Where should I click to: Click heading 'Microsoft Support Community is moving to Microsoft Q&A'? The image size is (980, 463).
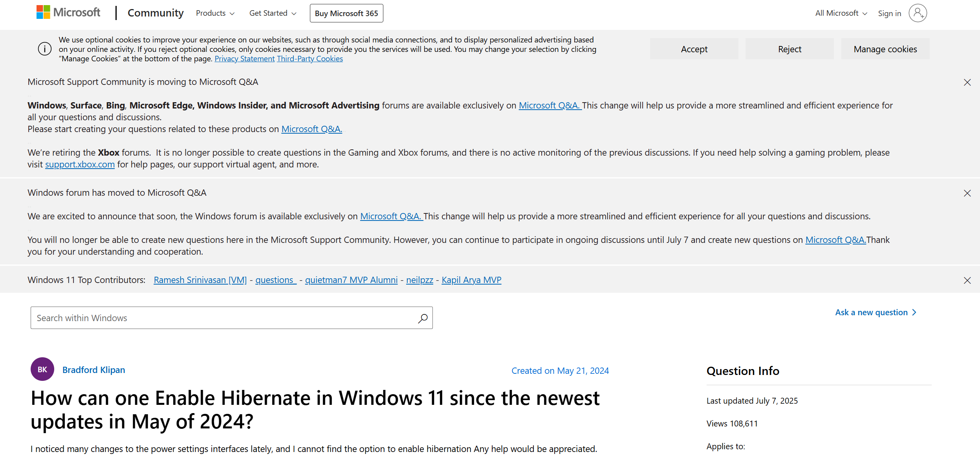tap(143, 82)
